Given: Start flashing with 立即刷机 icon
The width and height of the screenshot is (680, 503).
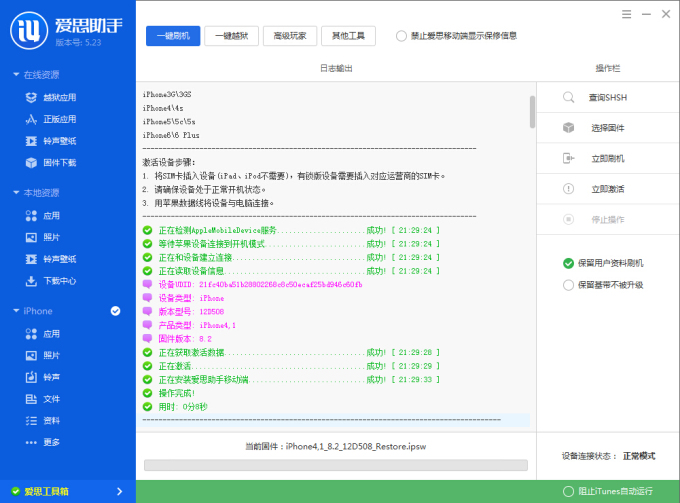Looking at the screenshot, I should pos(568,158).
